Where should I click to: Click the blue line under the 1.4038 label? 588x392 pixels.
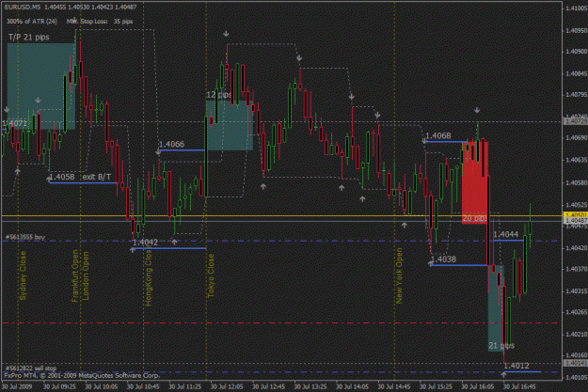[459, 265]
